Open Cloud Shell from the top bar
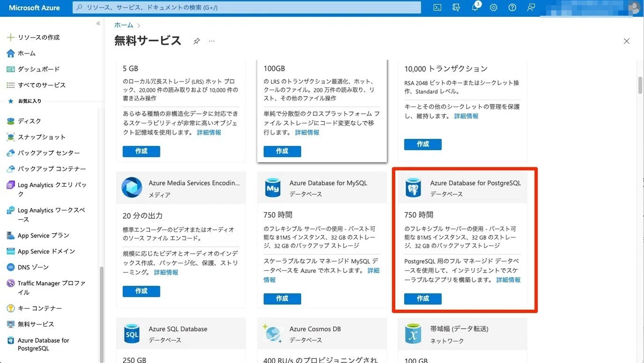The height and width of the screenshot is (363, 644). click(437, 8)
